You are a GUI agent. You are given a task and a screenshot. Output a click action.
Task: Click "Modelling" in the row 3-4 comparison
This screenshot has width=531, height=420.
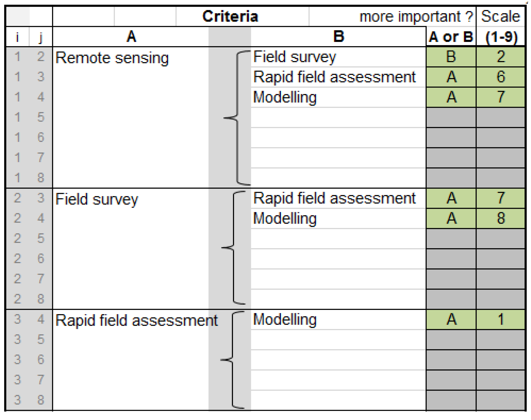(x=285, y=320)
